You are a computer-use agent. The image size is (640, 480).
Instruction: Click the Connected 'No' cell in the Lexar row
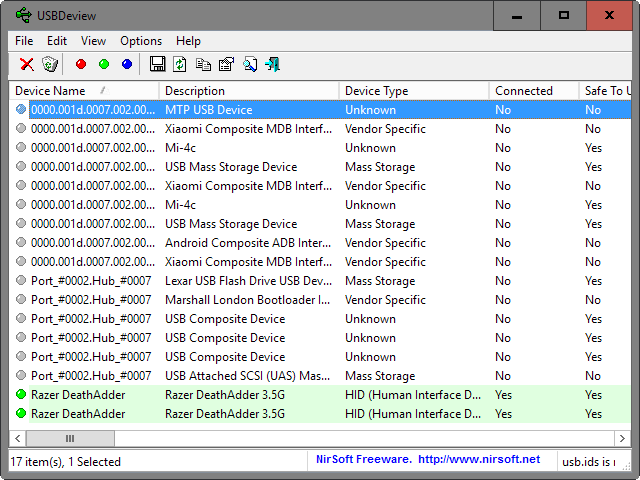pyautogui.click(x=503, y=281)
